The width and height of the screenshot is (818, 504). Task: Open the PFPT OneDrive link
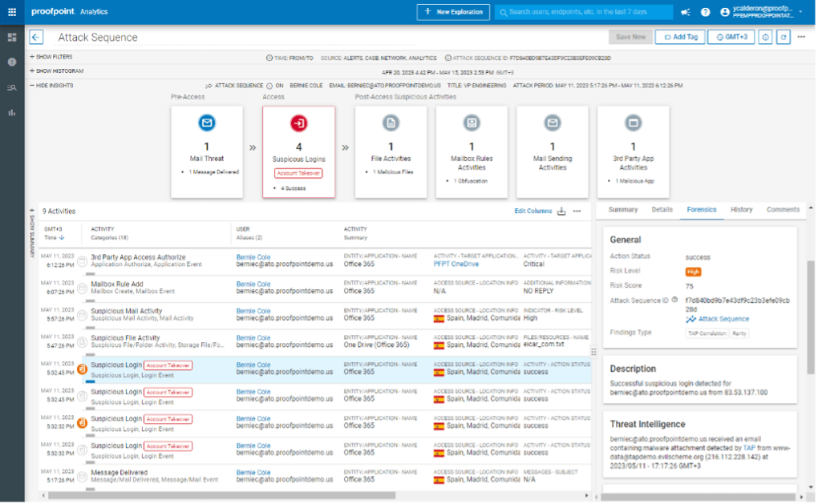coord(456,264)
